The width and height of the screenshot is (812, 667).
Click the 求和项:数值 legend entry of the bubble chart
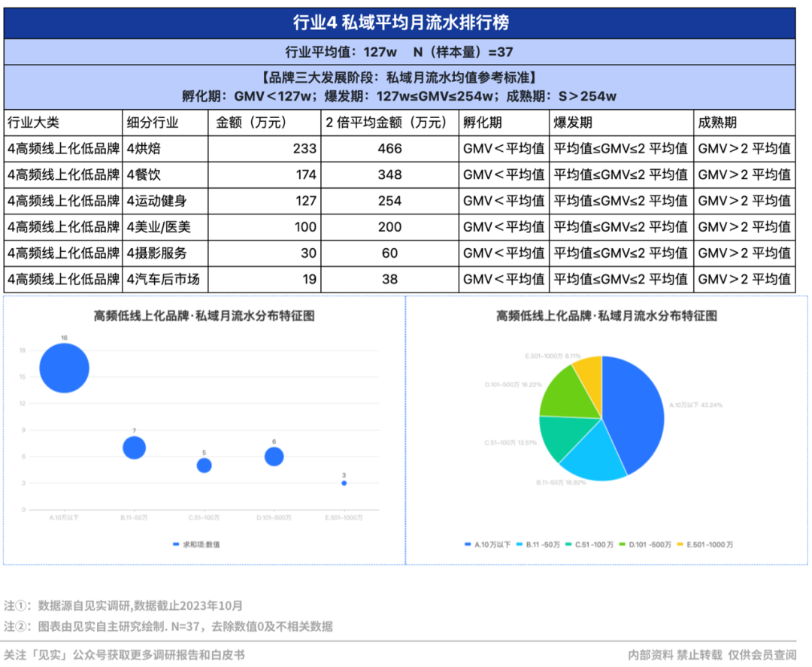point(196,544)
